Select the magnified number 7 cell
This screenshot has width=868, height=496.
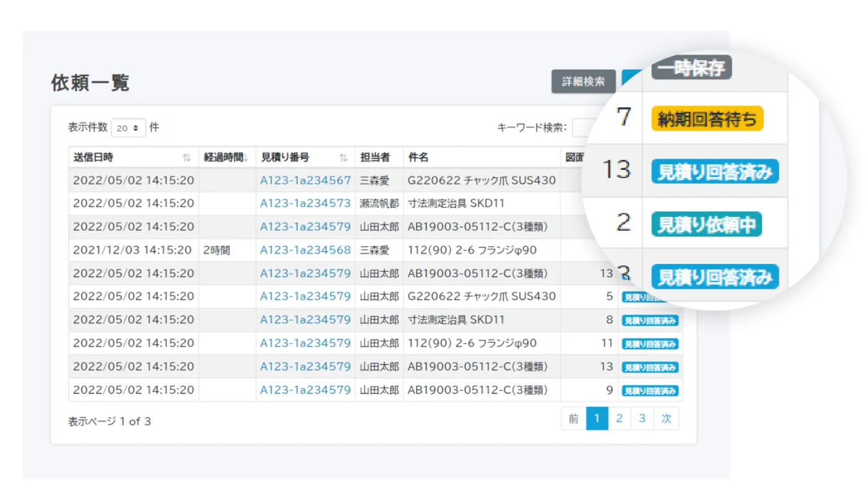click(x=624, y=117)
